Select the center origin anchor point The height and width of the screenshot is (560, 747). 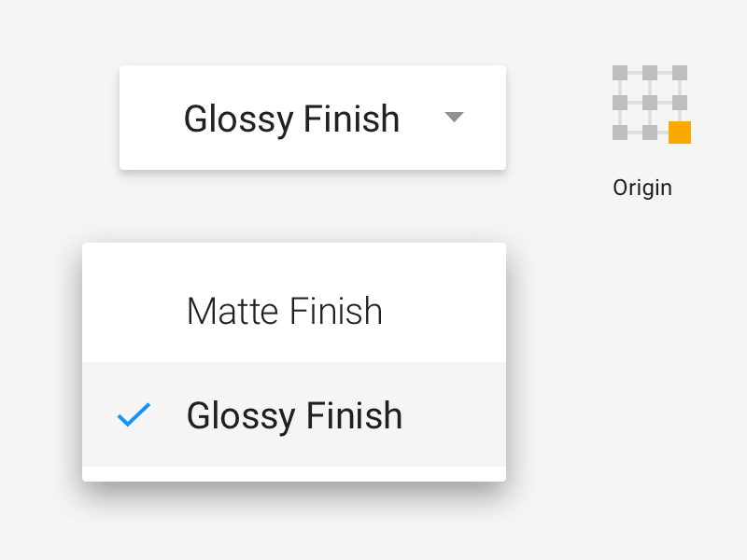[x=648, y=102]
